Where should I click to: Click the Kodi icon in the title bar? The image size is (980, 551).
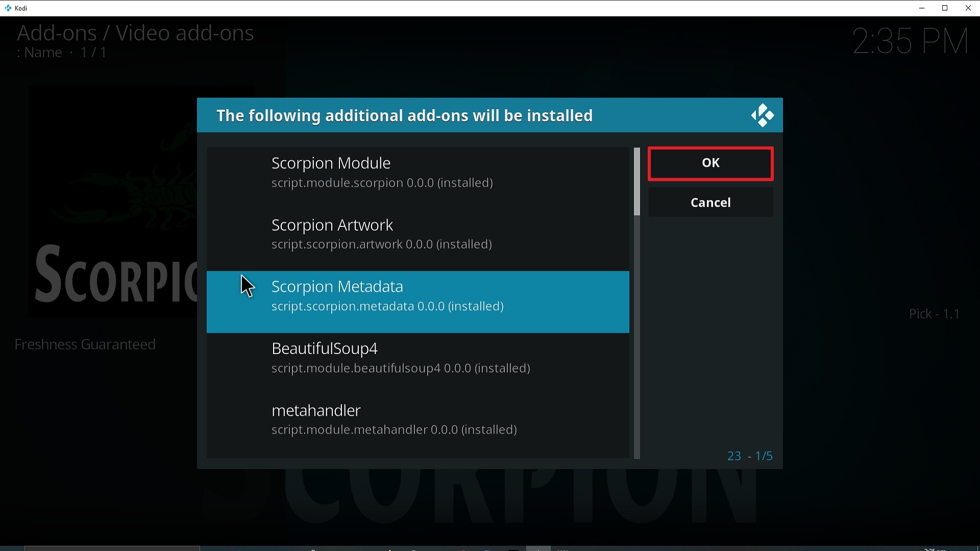[x=8, y=8]
